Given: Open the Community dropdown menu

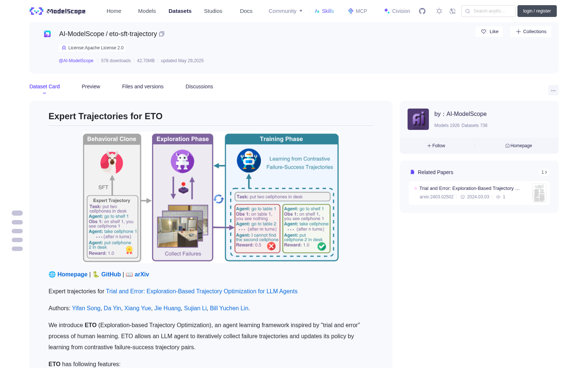Looking at the screenshot, I should [286, 11].
